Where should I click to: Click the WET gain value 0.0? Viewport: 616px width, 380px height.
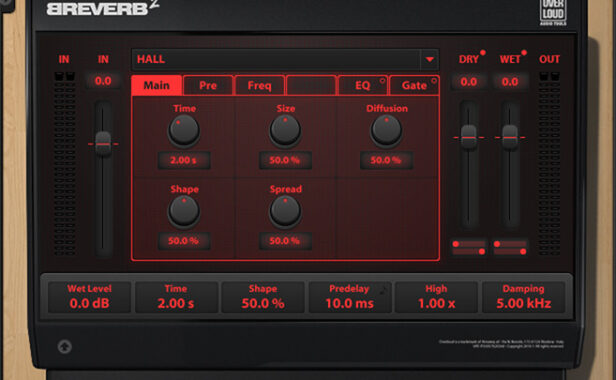coord(510,82)
